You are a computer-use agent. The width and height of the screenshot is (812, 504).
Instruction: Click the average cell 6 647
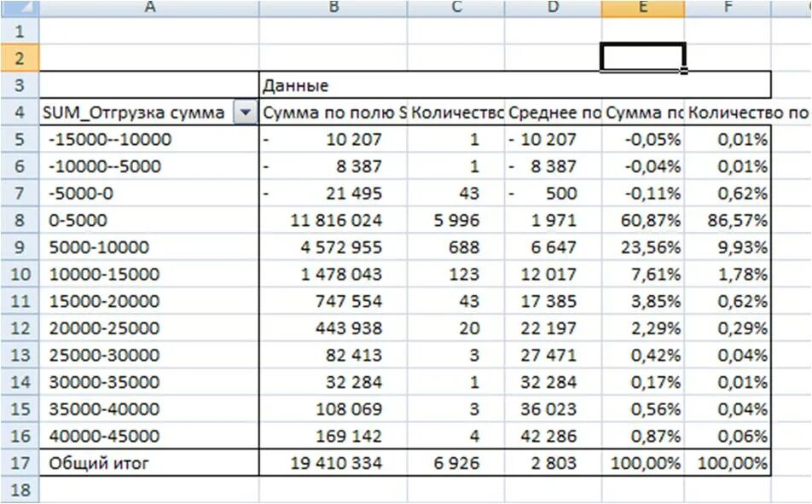tap(553, 246)
